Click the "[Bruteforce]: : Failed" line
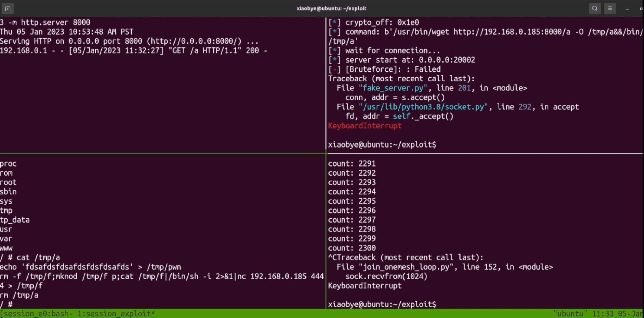Image resolution: width=644 pixels, height=318 pixels. coord(384,69)
